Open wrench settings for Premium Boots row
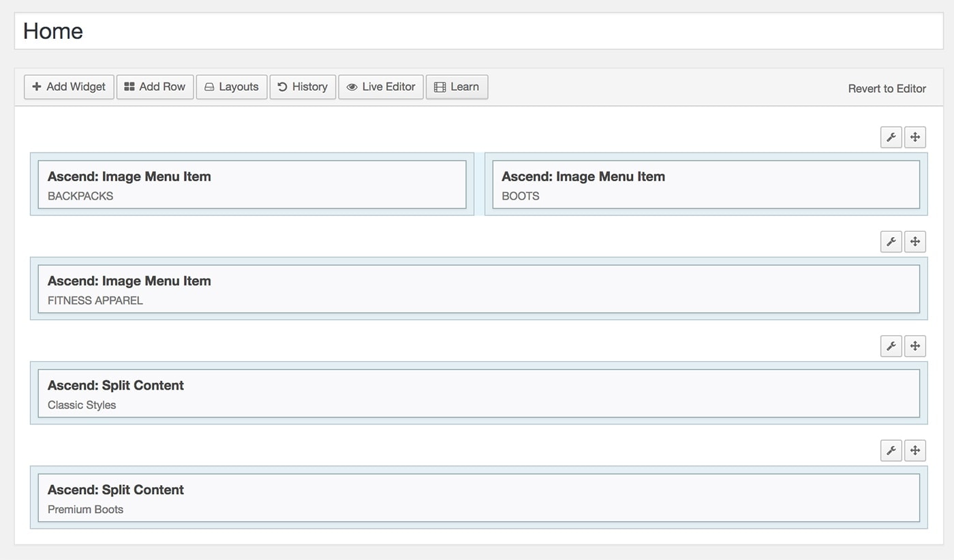The height and width of the screenshot is (560, 954). [x=891, y=450]
